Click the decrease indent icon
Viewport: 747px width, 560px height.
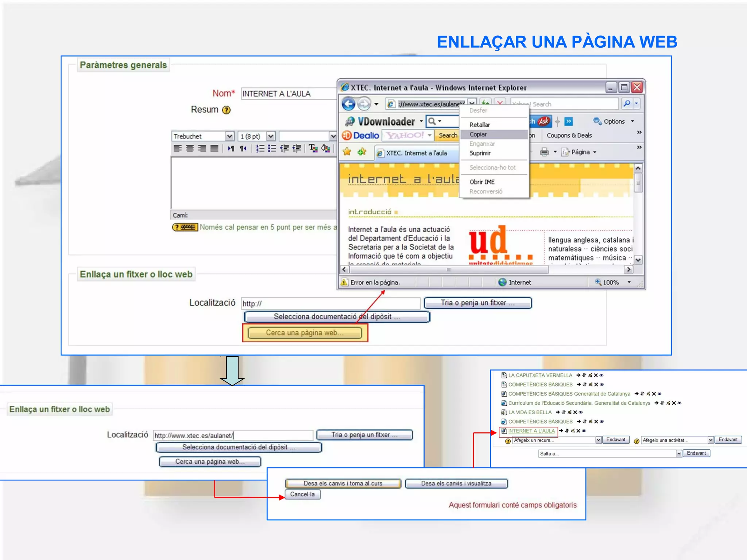coord(285,148)
